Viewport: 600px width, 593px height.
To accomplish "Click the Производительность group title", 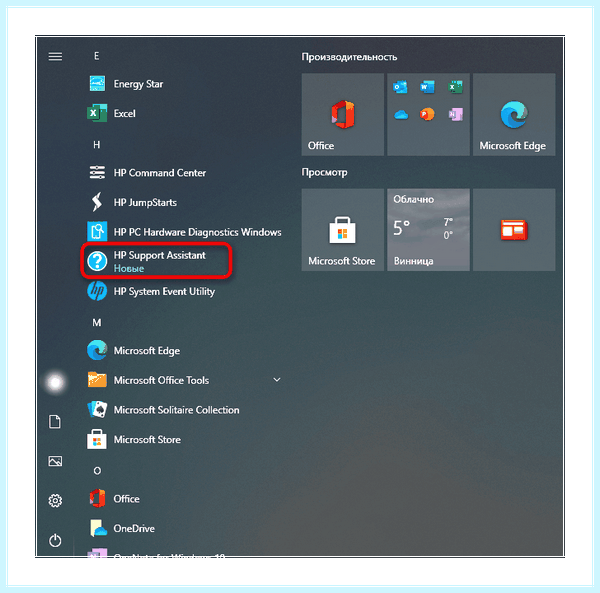I will 349,57.
